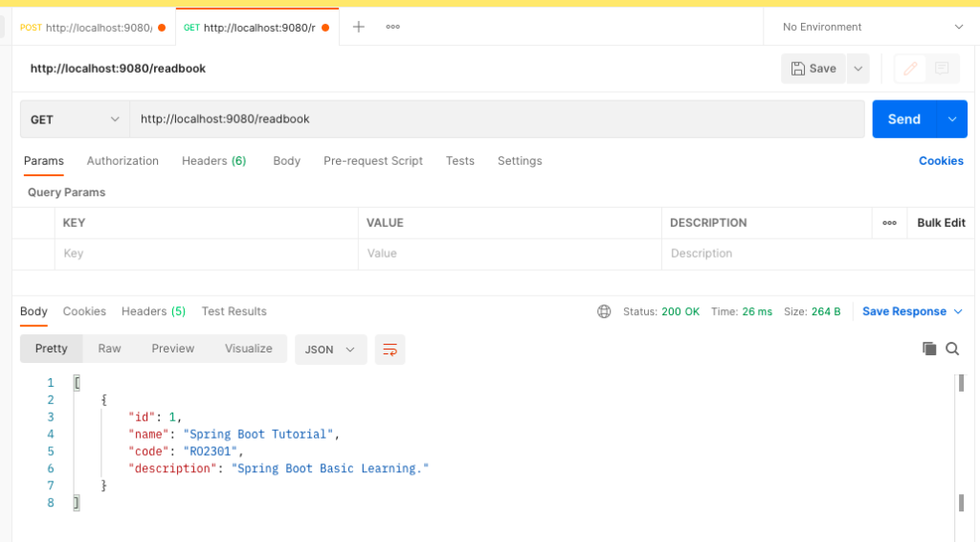Image resolution: width=980 pixels, height=542 pixels.
Task: Toggle the word wrap icon in response
Action: 390,350
